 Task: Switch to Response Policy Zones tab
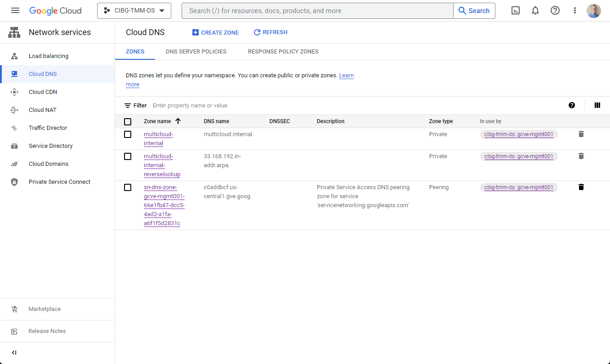283,52
